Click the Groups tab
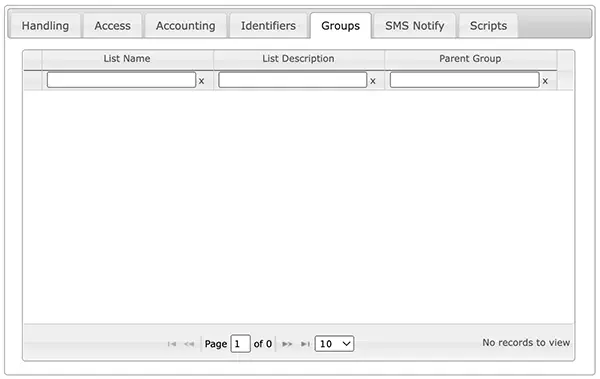The height and width of the screenshot is (379, 600). (341, 26)
